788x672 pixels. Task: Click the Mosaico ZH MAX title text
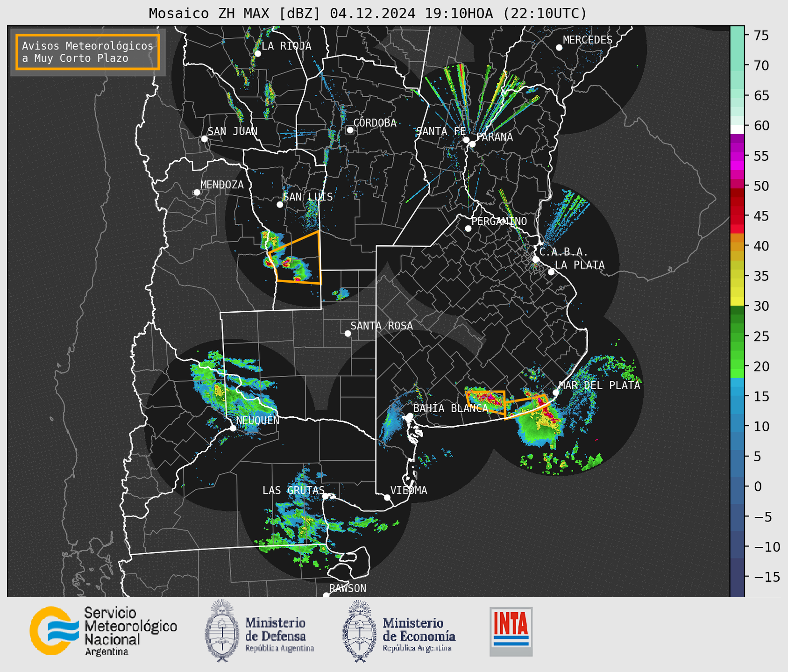click(368, 14)
